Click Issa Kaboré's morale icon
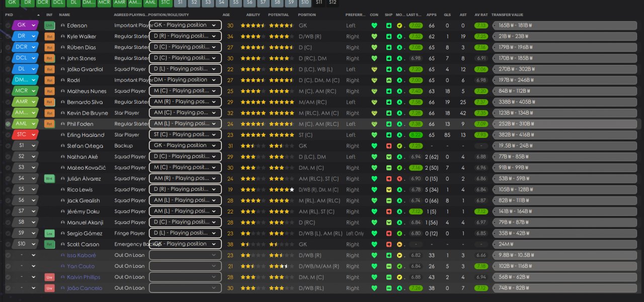This screenshot has height=302, width=644. [x=399, y=255]
